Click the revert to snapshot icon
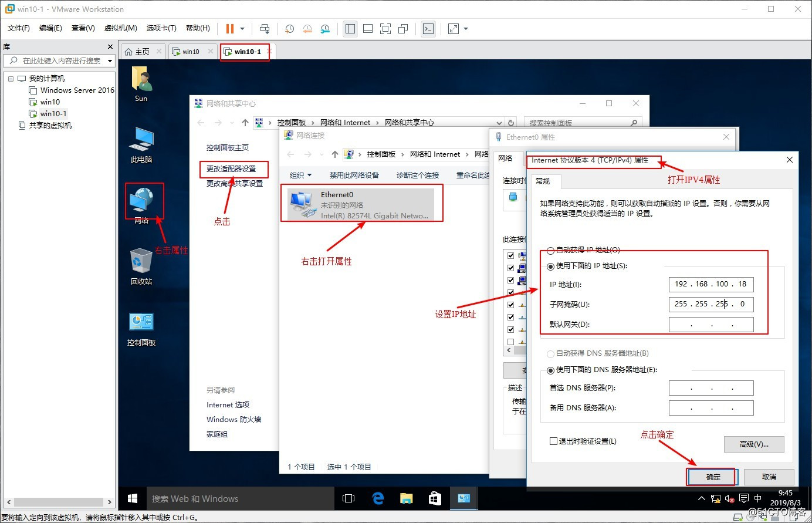 [307, 28]
